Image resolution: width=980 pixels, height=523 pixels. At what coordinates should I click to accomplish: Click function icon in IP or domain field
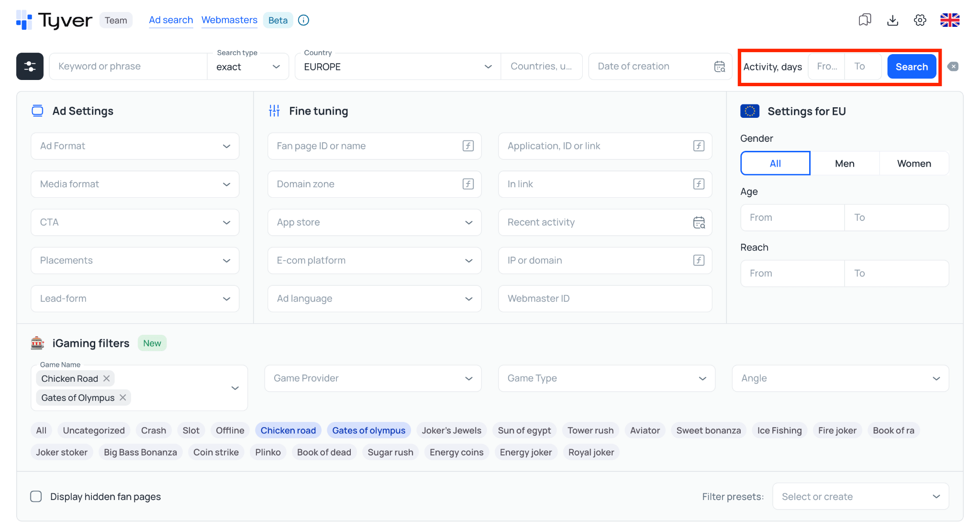coord(699,260)
